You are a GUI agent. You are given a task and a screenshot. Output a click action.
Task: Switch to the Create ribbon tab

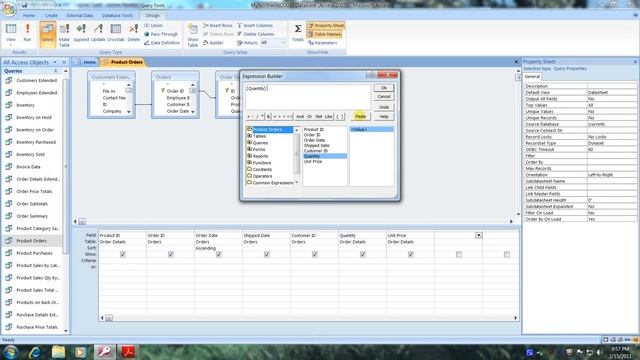(x=51, y=16)
